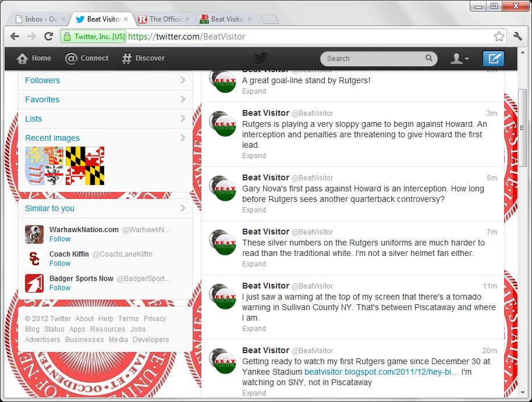Viewport: 532px width, 402px height.
Task: Open the coat of arms image thumbnail
Action: 44,166
